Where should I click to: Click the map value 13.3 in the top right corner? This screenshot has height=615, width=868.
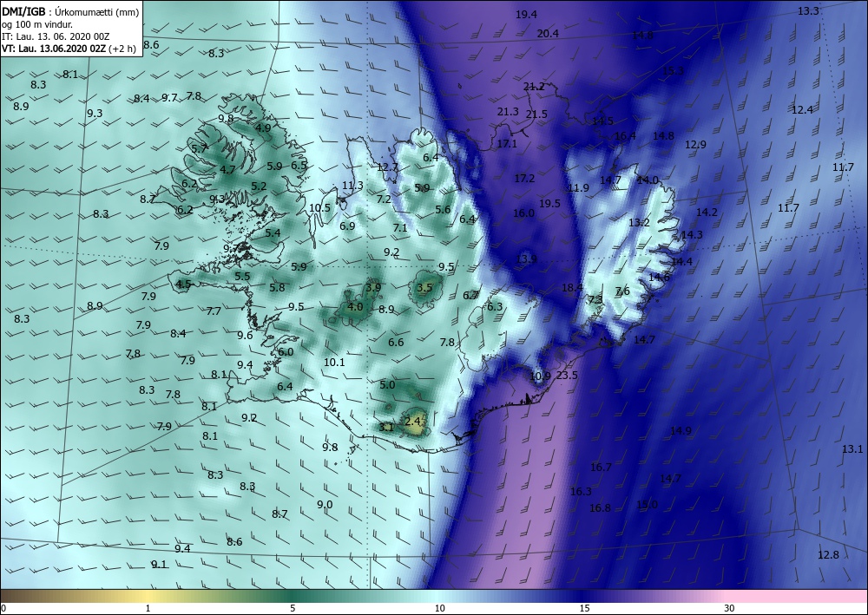click(x=808, y=10)
